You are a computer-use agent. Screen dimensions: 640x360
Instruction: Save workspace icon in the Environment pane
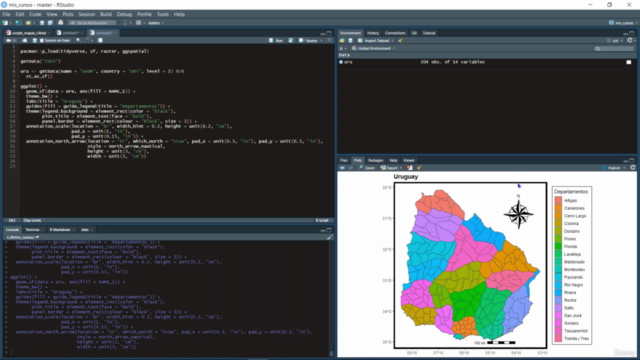[350, 40]
